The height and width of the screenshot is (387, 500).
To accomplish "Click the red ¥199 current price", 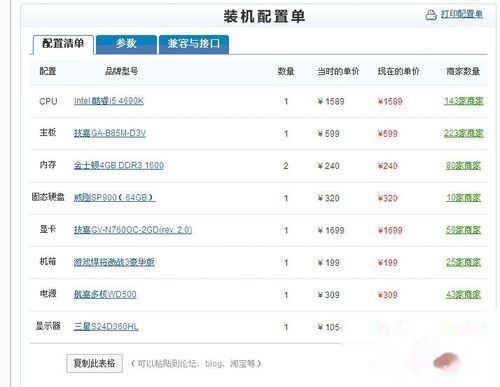I will 387,263.
